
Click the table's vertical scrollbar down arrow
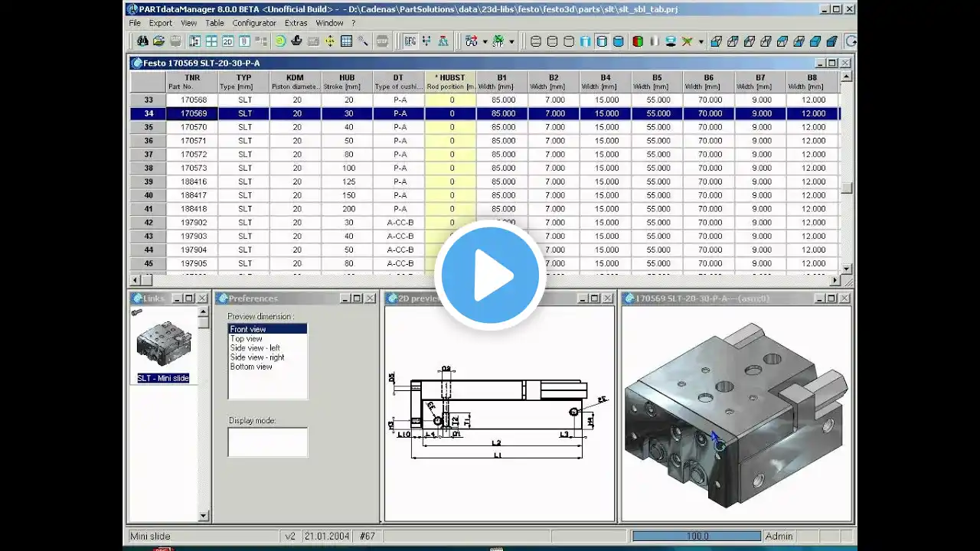click(846, 269)
